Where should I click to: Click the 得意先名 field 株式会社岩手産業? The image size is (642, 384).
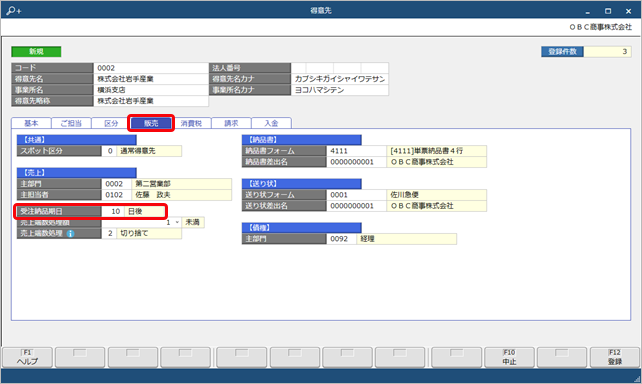(151, 79)
